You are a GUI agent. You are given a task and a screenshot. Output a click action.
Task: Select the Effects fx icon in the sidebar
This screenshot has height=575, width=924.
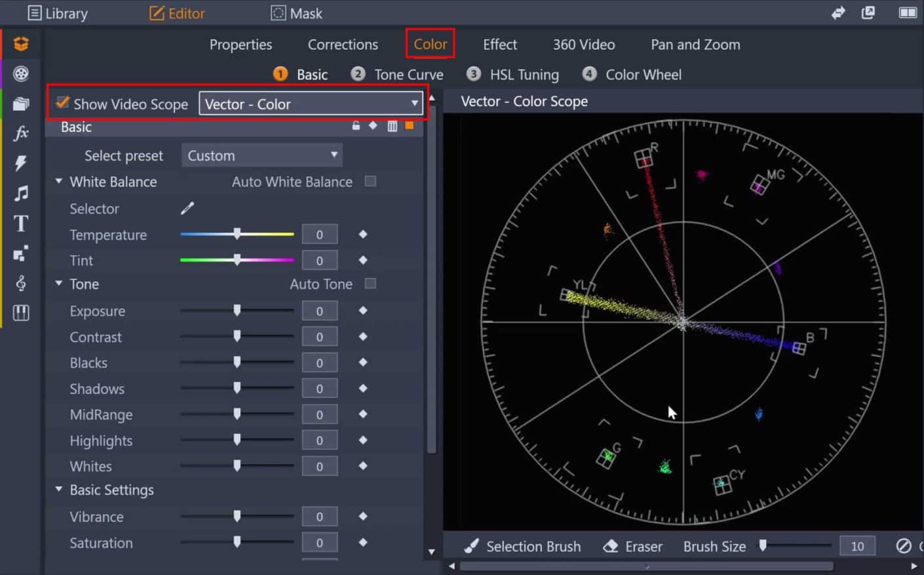pyautogui.click(x=21, y=133)
